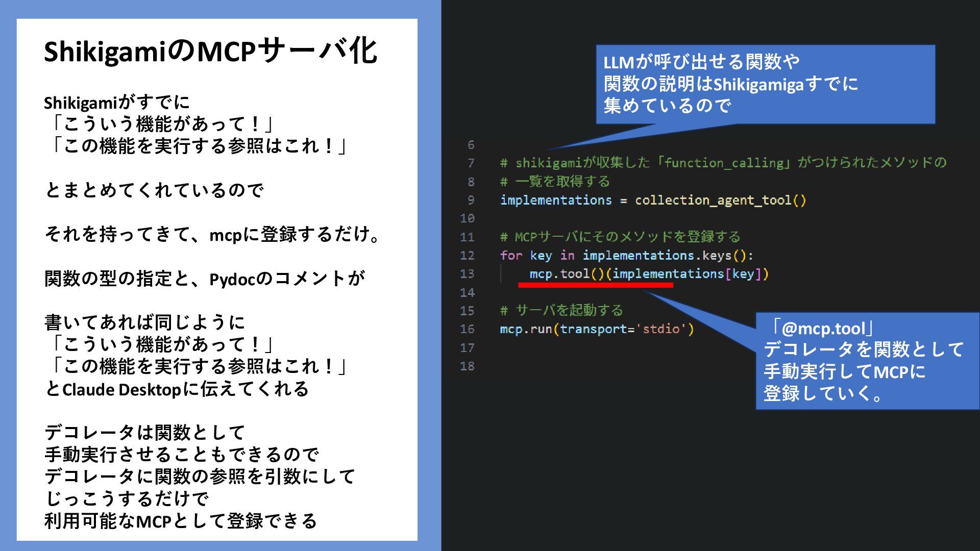This screenshot has width=980, height=551.
Task: Click the 'implementations' variable on line 9
Action: (x=556, y=200)
